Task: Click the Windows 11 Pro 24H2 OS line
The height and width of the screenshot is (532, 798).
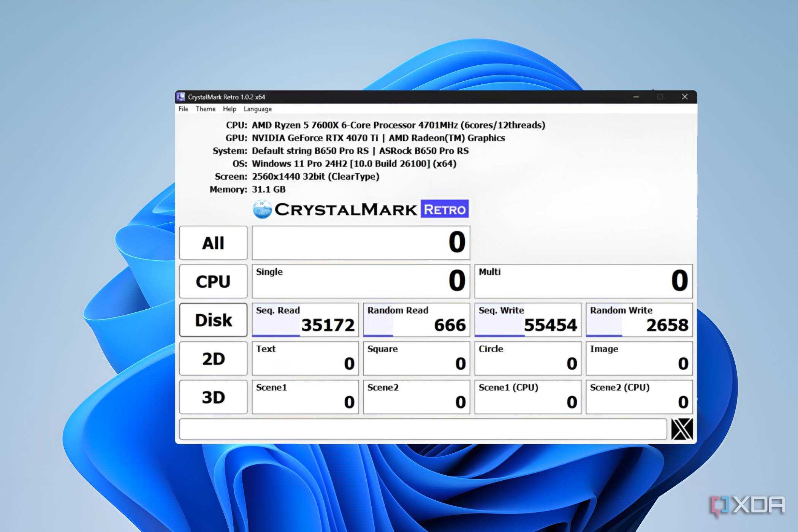Action: tap(354, 164)
